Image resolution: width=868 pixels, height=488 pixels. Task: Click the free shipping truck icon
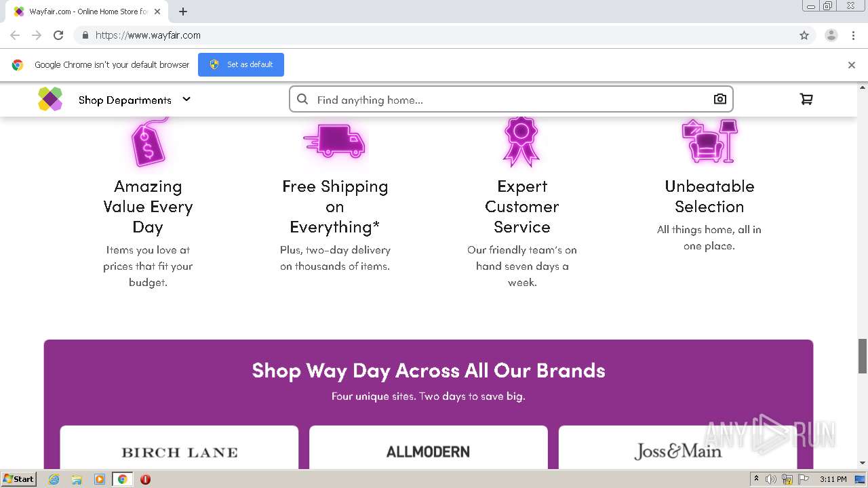click(x=334, y=141)
